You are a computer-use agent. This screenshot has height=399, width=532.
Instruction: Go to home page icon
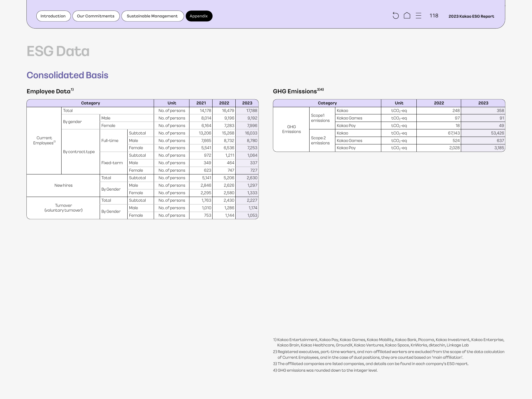pyautogui.click(x=407, y=16)
